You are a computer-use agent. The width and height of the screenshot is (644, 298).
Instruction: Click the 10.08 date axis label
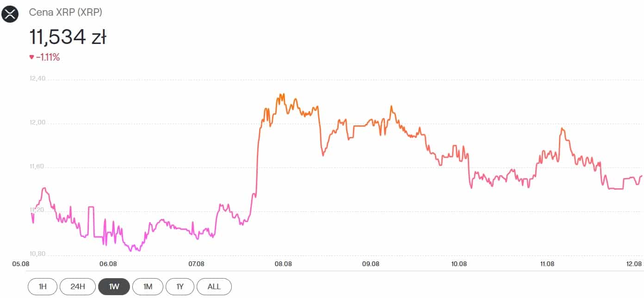click(458, 264)
